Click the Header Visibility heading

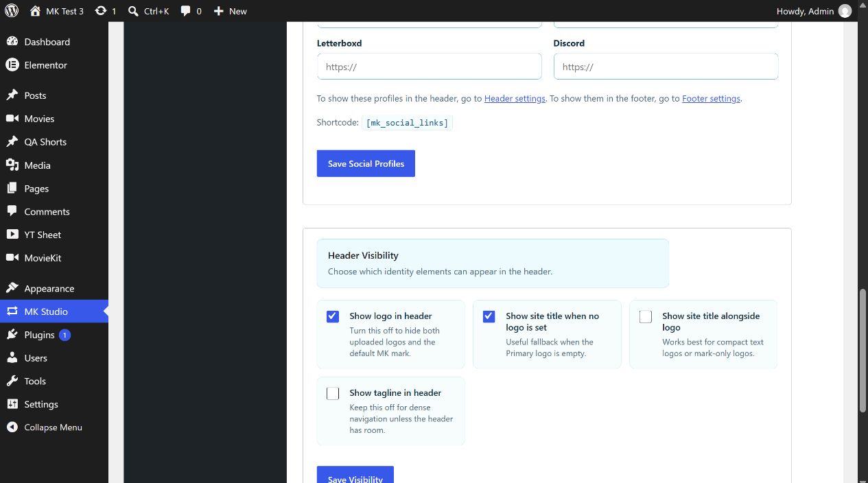(363, 255)
